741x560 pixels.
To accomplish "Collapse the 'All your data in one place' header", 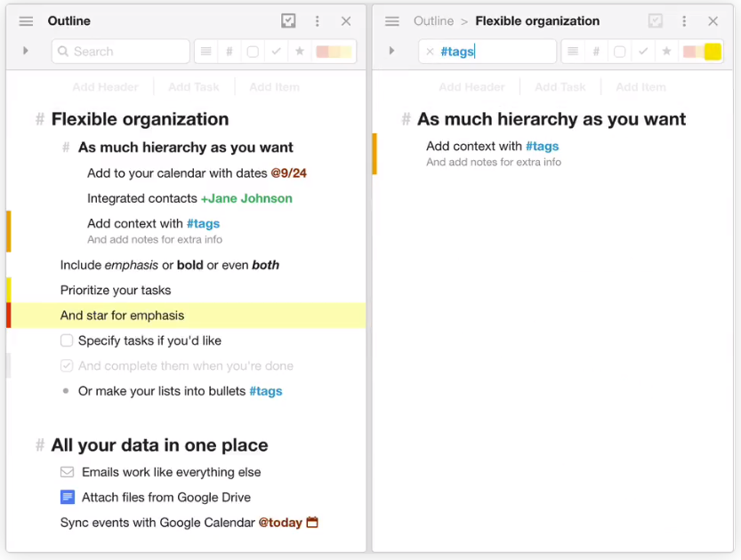I will (40, 445).
